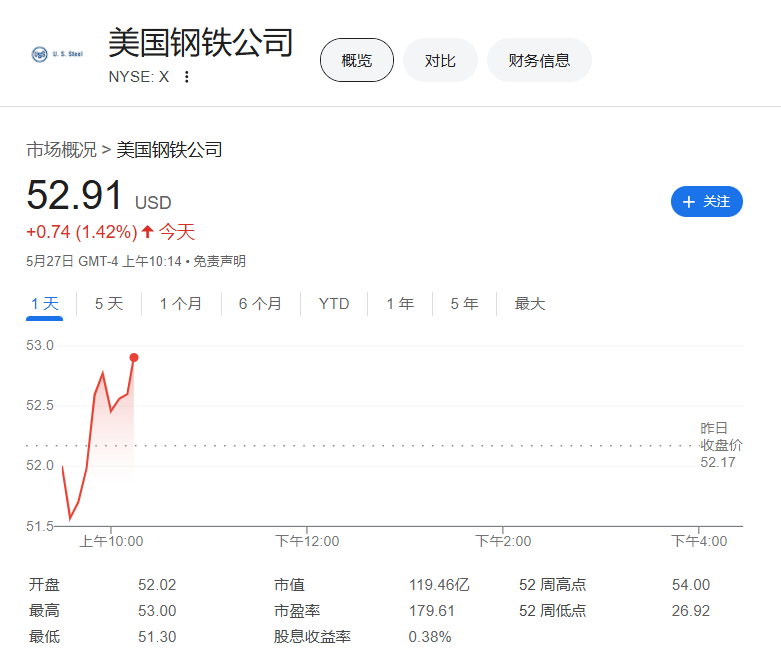Click the 52 周高点 value 54.00
Screen dimensions: 781x664
[690, 584]
